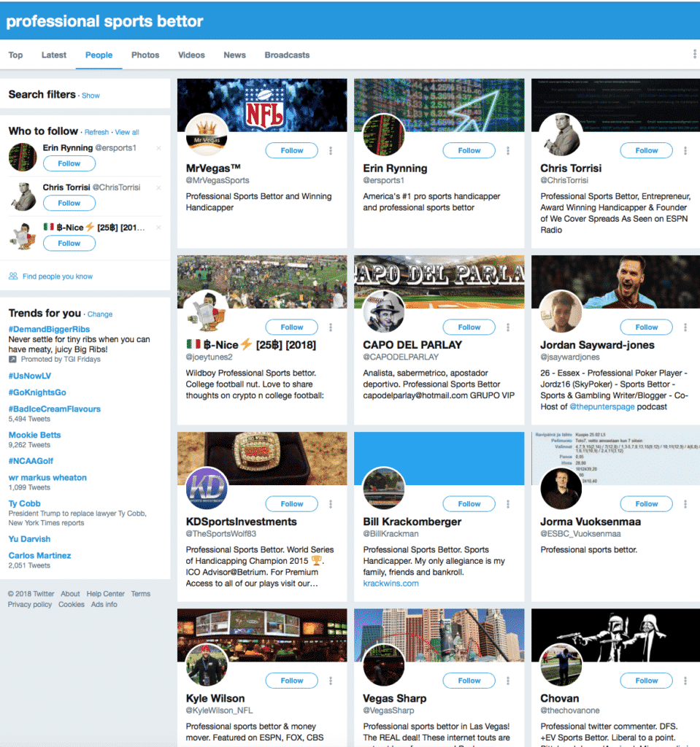Open more options for B-Nice card
The image size is (700, 747).
pyautogui.click(x=331, y=328)
